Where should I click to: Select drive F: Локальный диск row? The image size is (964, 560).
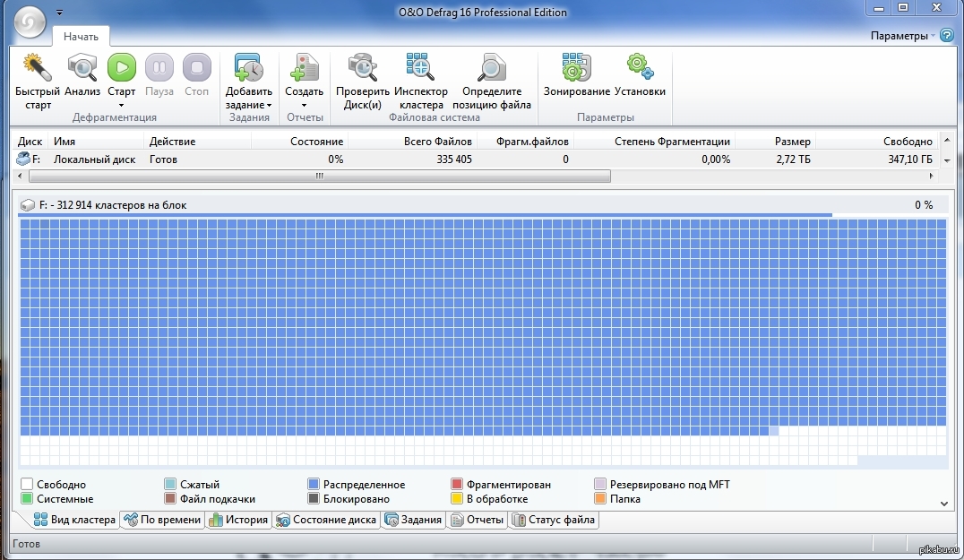(94, 159)
